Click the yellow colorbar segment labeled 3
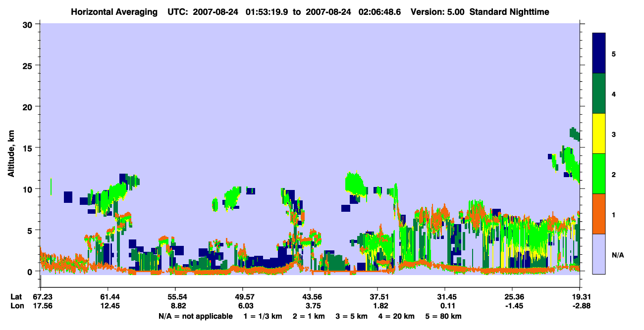The width and height of the screenshot is (644, 330). 599,134
